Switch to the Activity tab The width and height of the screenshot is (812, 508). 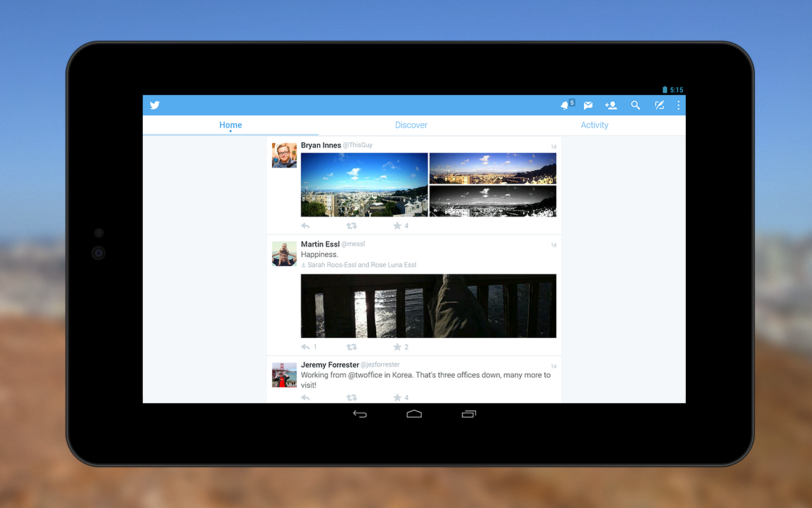[594, 125]
